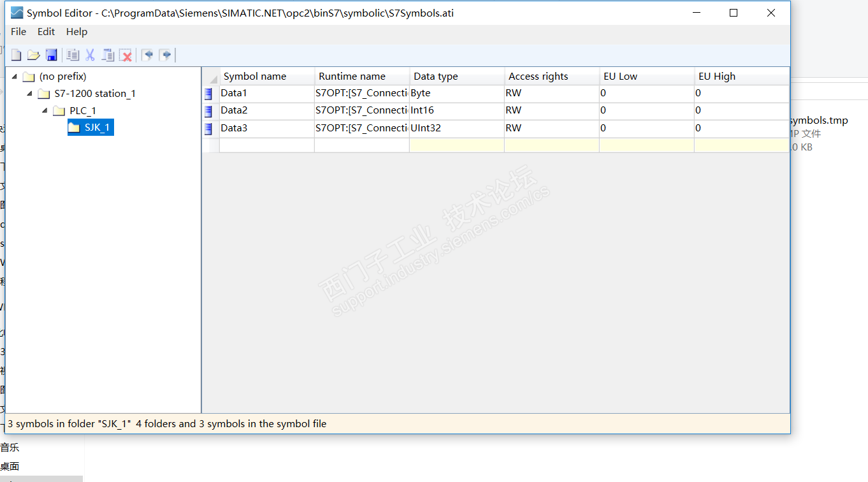The height and width of the screenshot is (482, 868).
Task: Click the EU High value of Data1
Action: [x=741, y=94]
